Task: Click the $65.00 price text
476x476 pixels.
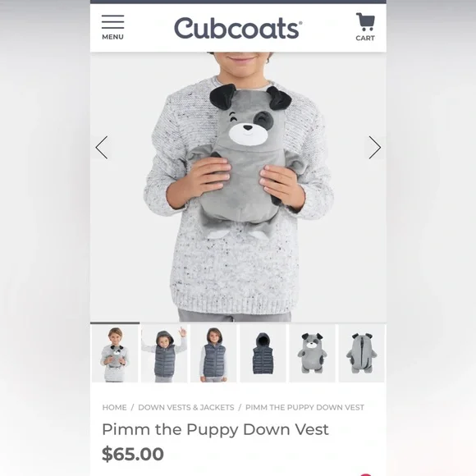Action: pyautogui.click(x=133, y=454)
